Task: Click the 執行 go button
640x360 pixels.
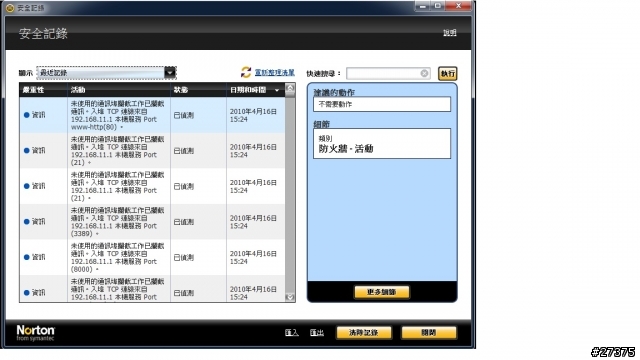Action: point(448,73)
